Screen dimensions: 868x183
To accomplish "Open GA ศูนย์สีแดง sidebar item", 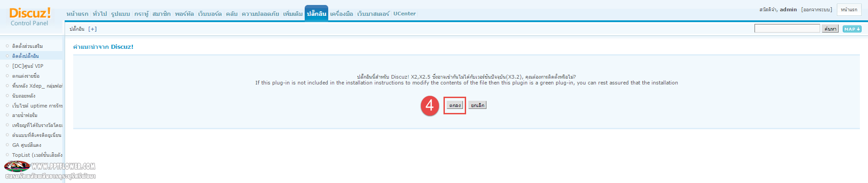I will tap(27, 145).
